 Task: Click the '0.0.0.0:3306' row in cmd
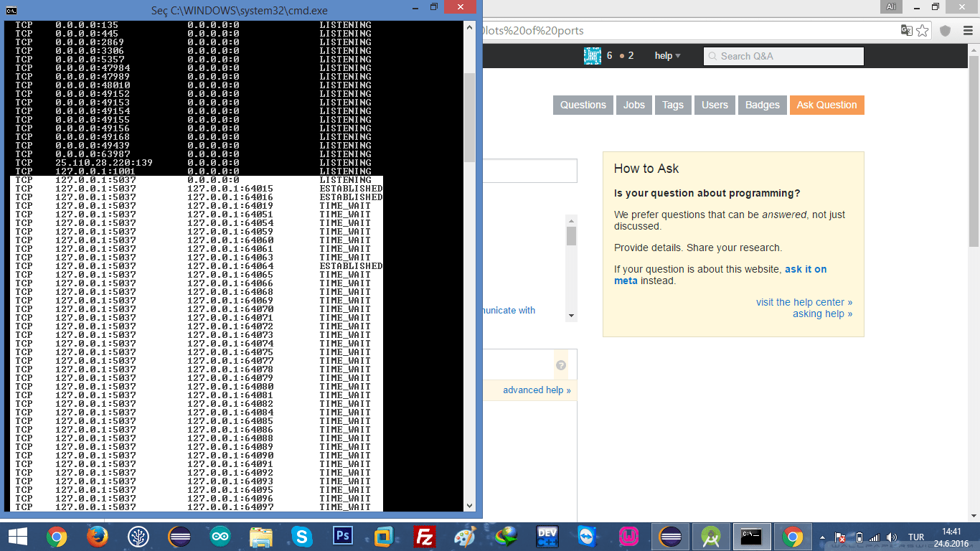pyautogui.click(x=194, y=51)
